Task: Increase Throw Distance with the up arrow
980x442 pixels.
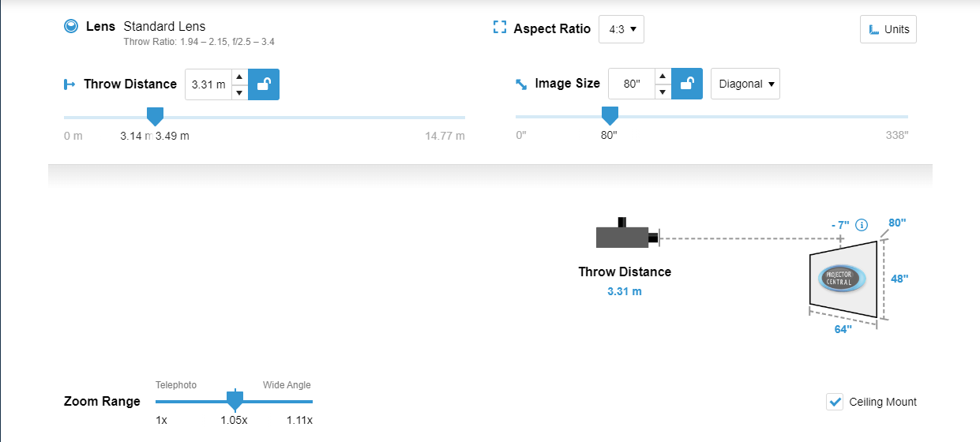Action: (240, 77)
